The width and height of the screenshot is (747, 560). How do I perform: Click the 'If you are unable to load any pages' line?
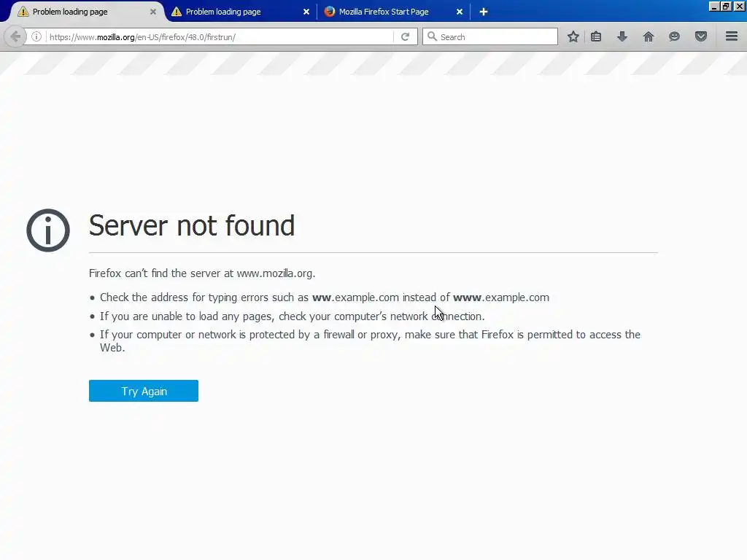pyautogui.click(x=292, y=316)
